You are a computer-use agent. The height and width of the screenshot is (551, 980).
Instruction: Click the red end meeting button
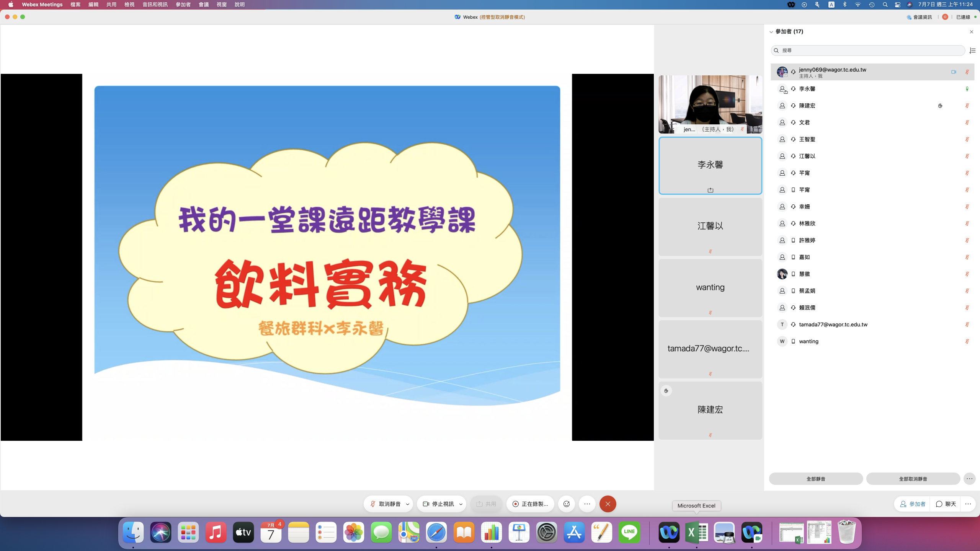tap(608, 504)
